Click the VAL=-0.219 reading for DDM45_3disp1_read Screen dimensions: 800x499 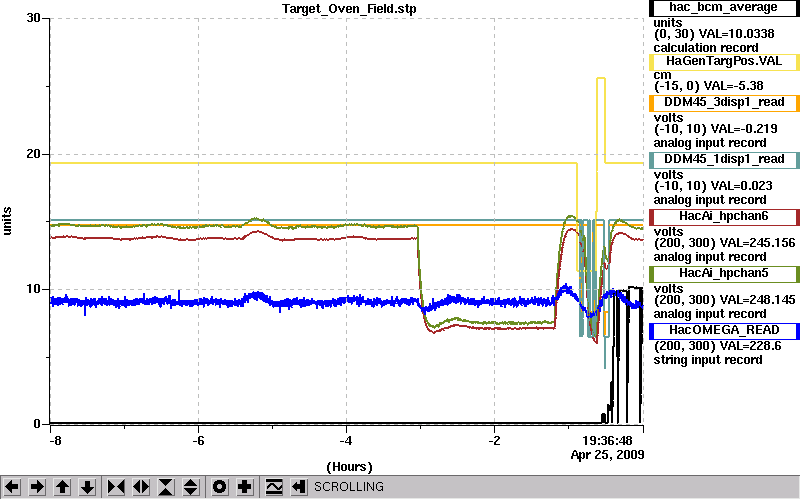tap(741, 129)
